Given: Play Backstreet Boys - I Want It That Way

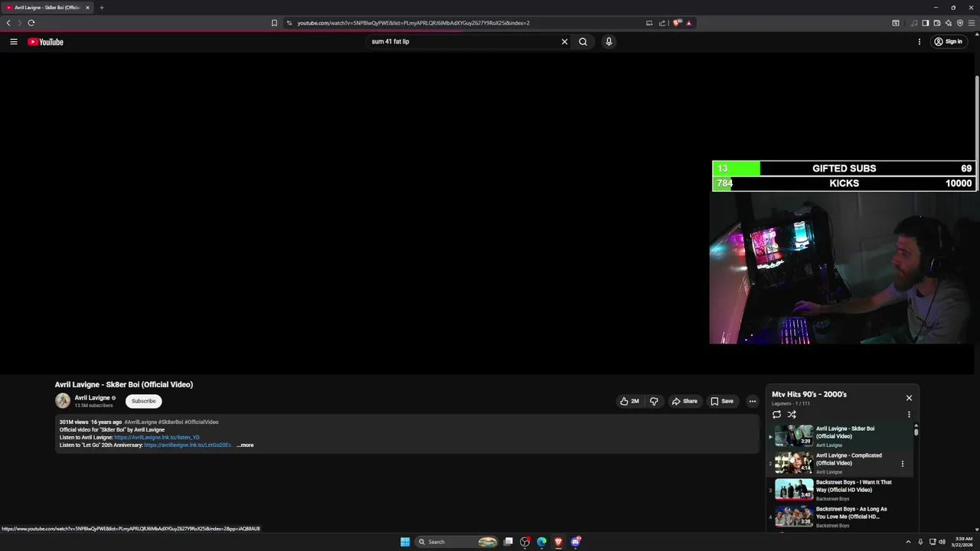Looking at the screenshot, I should tap(838, 490).
